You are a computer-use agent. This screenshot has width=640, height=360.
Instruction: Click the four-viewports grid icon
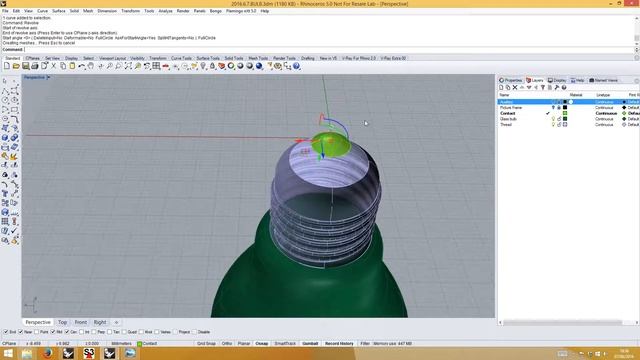click(x=156, y=66)
